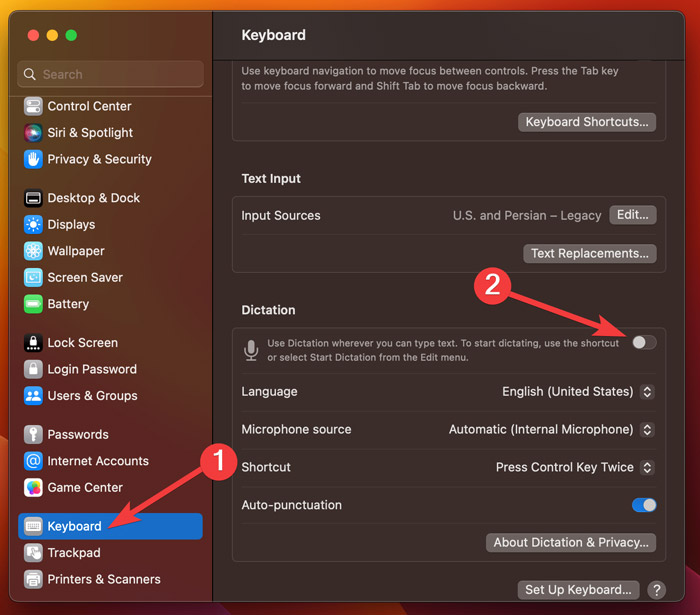This screenshot has width=700, height=615.
Task: Select the Wallpaper flower icon
Action: 33,251
